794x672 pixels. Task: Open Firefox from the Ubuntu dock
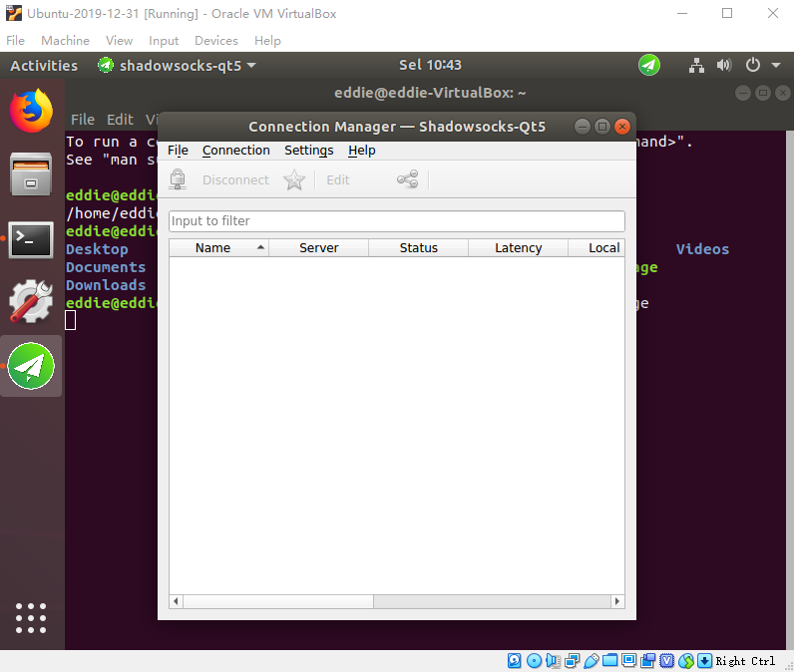coord(31,111)
